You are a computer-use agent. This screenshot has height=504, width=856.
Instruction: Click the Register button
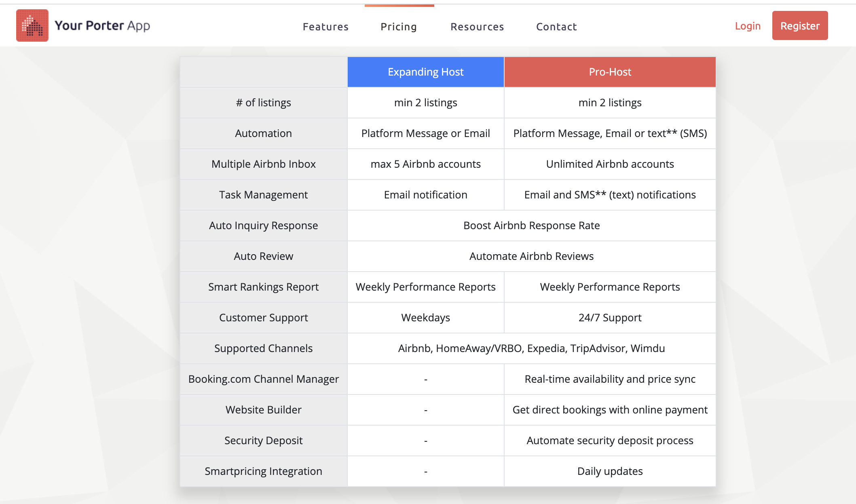point(800,25)
